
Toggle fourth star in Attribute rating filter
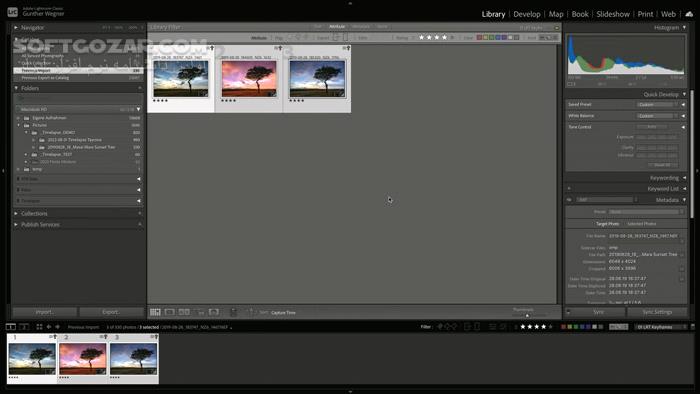444,37
